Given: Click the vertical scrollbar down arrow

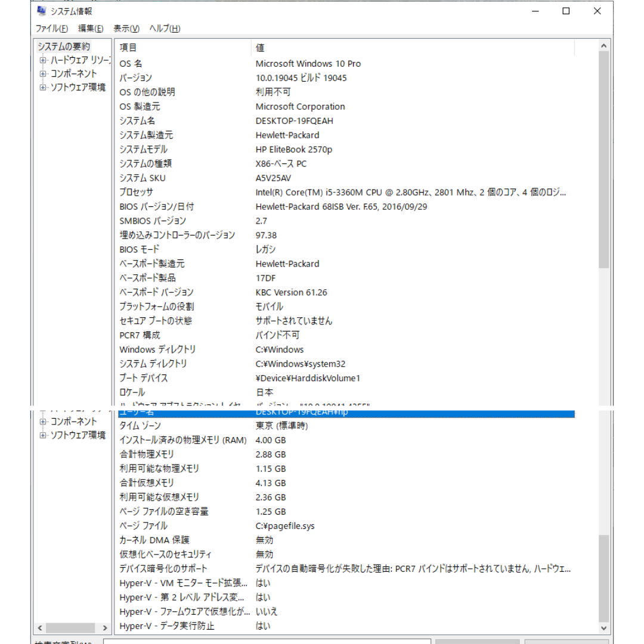Looking at the screenshot, I should (x=603, y=627).
